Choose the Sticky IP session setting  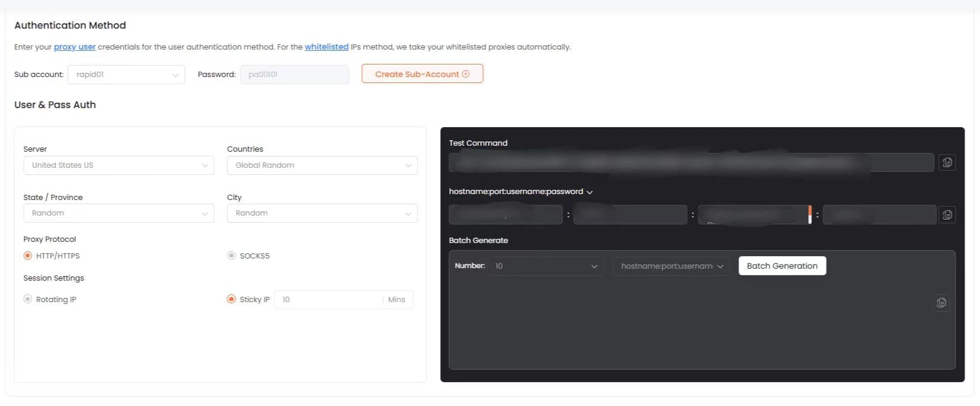coord(231,299)
